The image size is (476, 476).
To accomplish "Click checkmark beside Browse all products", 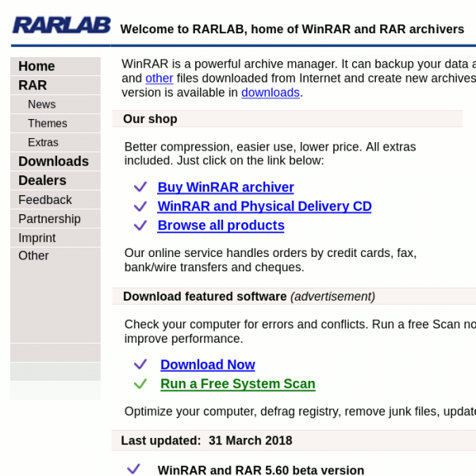I will tap(140, 225).
